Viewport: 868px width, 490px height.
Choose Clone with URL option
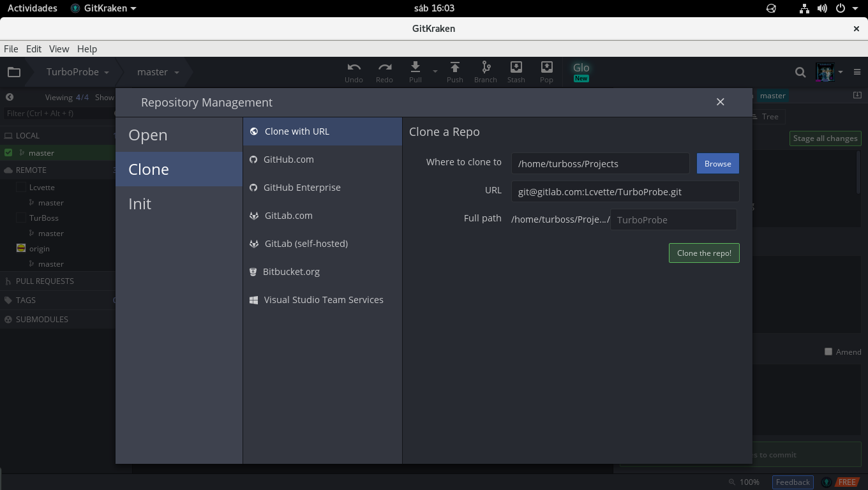click(322, 131)
